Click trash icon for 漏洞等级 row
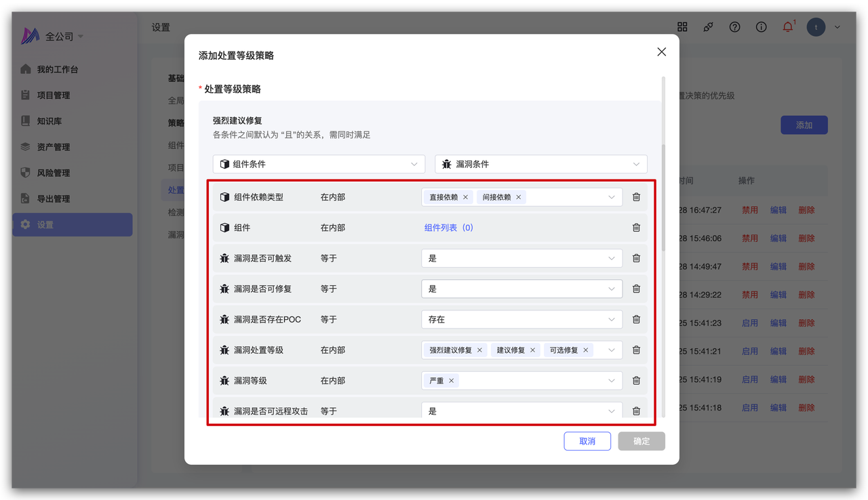The height and width of the screenshot is (500, 868). pyautogui.click(x=636, y=381)
